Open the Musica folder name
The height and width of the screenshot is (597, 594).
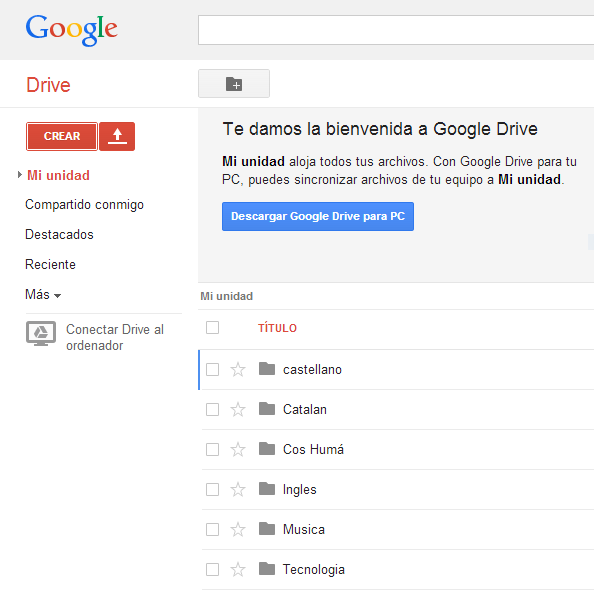pyautogui.click(x=303, y=529)
